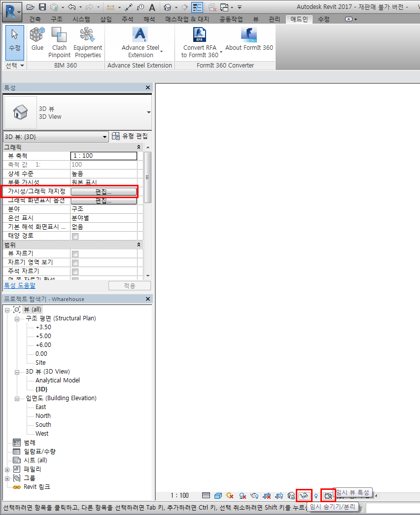Expand the 그룹 tree node
Image resolution: width=420 pixels, height=515 pixels.
[x=7, y=478]
